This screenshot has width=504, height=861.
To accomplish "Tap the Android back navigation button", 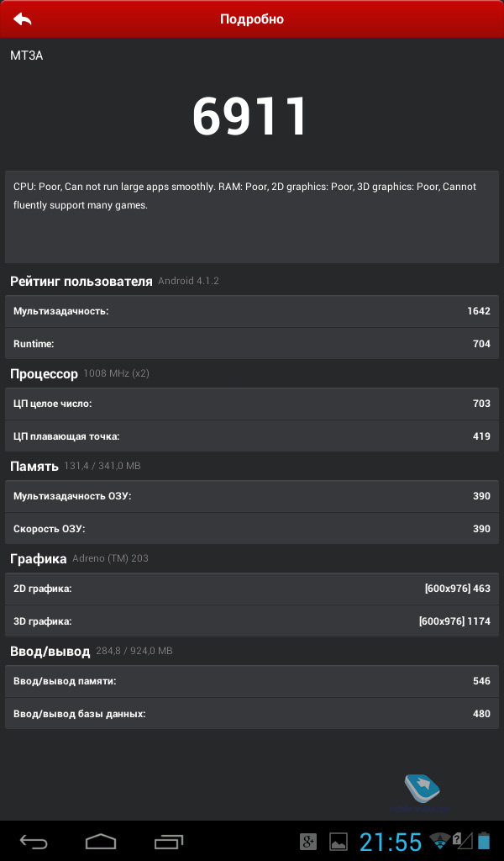I will point(34,842).
